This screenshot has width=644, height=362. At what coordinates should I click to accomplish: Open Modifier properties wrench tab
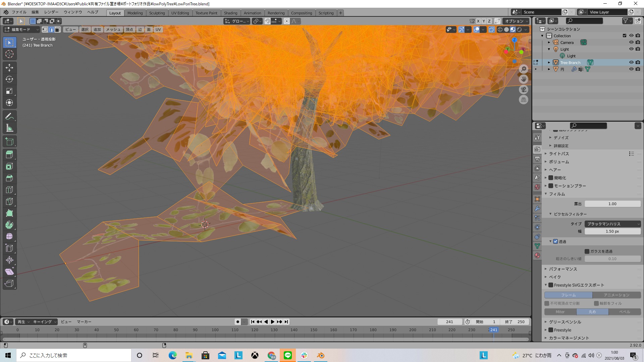[537, 208]
